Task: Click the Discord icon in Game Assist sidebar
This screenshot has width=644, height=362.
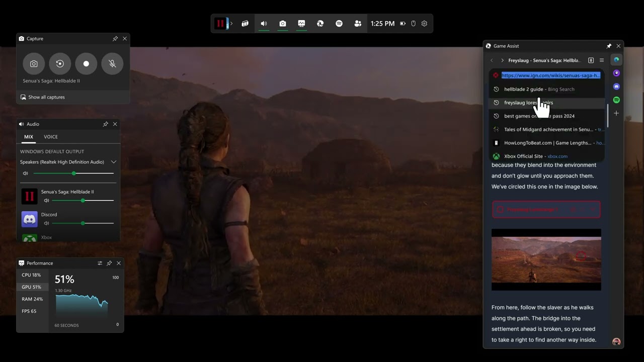Action: (x=616, y=86)
